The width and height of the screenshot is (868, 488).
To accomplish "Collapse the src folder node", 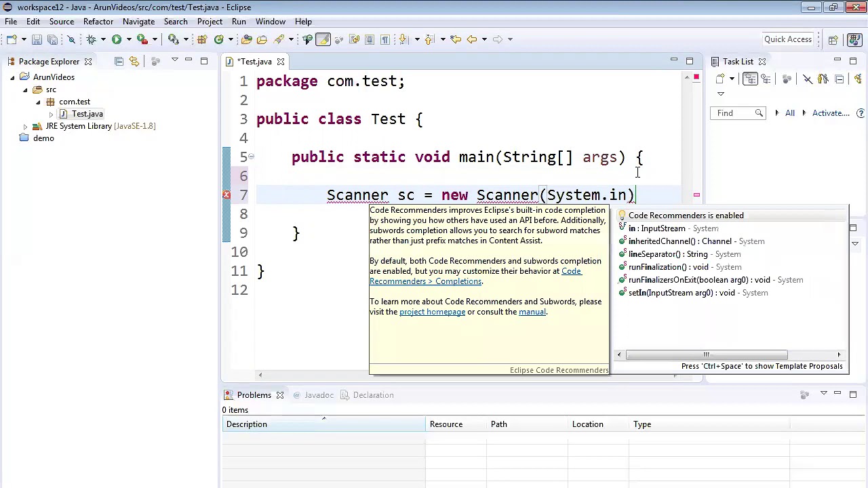I will pyautogui.click(x=25, y=89).
